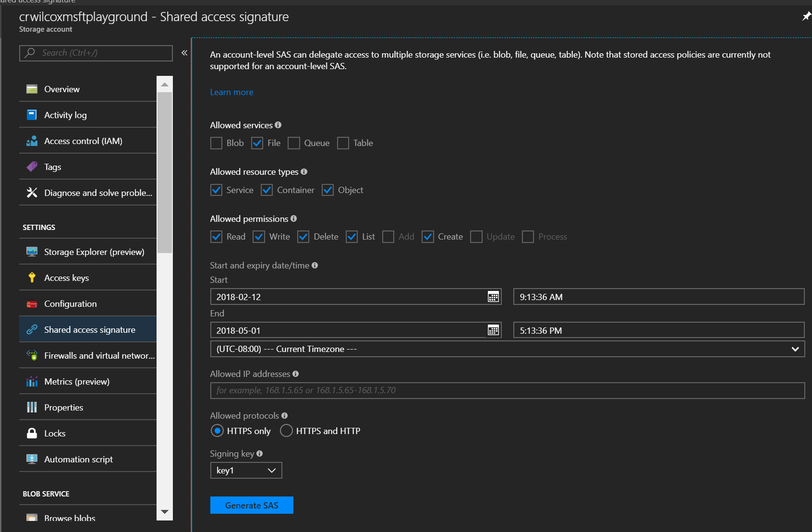
Task: Uncheck the File service checkbox
Action: click(257, 143)
